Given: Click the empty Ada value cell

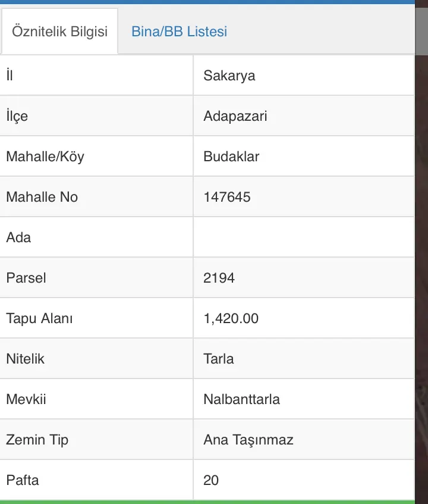Looking at the screenshot, I should [x=304, y=237].
